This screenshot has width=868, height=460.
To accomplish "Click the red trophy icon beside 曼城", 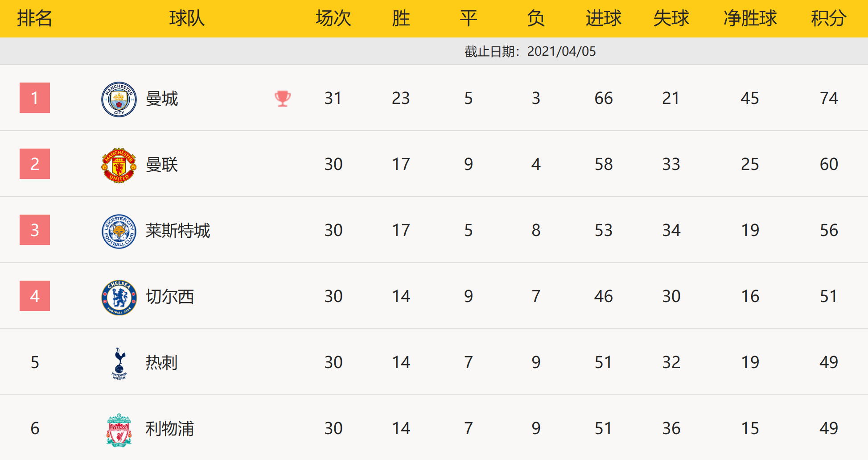I will [x=283, y=98].
